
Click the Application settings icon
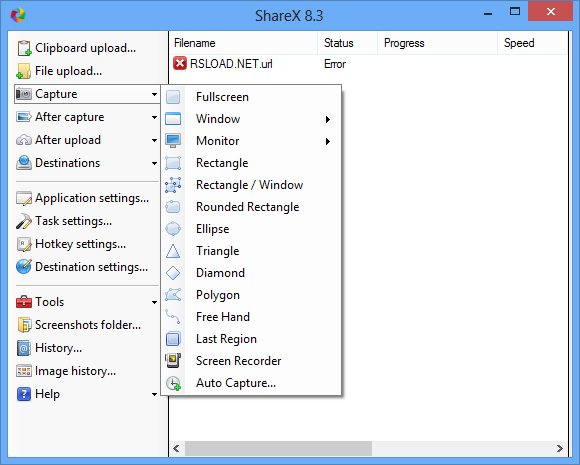click(x=24, y=198)
